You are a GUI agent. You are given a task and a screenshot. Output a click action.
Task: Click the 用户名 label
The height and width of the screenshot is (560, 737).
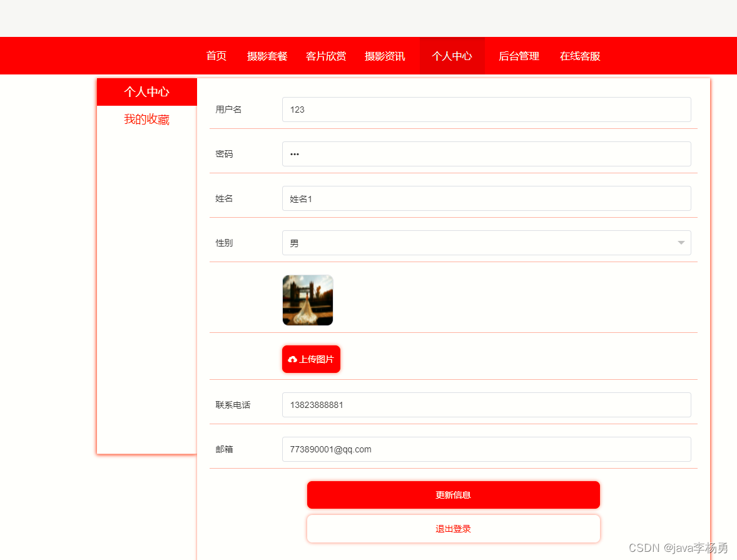tap(228, 109)
